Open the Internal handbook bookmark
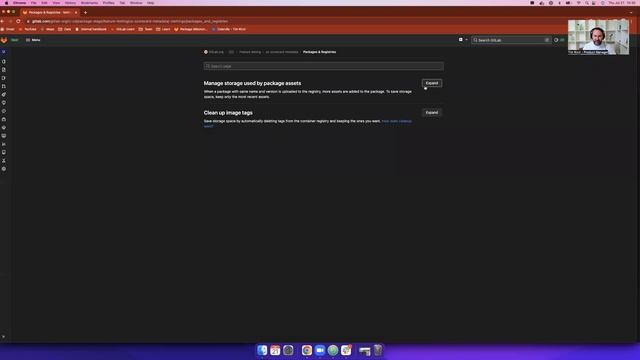This screenshot has width=640, height=360. click(91, 29)
